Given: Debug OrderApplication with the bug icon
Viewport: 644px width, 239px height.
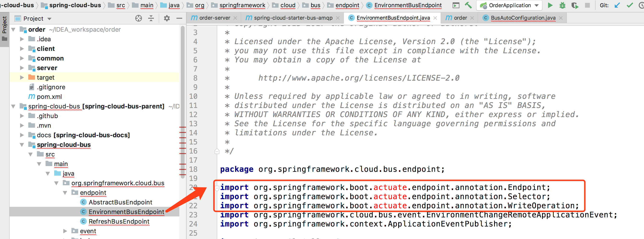Looking at the screenshot, I should click(562, 5).
